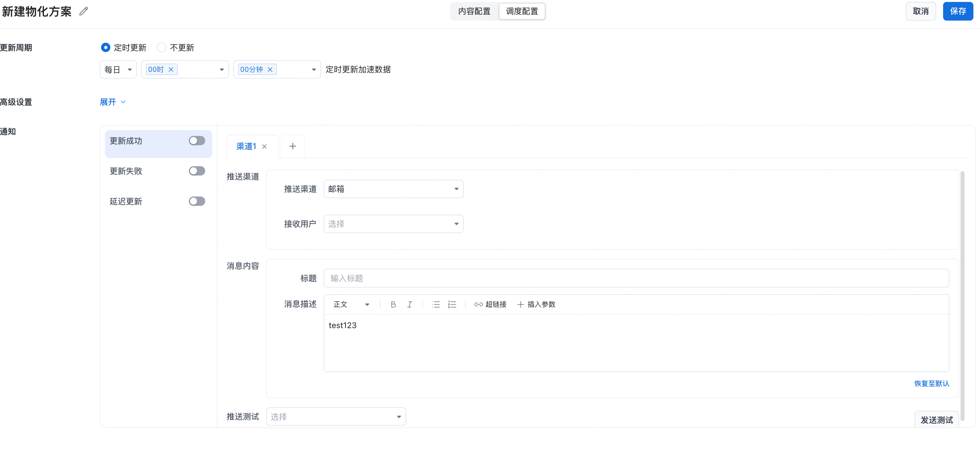Open the 每日 frequency dropdown
The width and height of the screenshot is (980, 459).
click(118, 70)
